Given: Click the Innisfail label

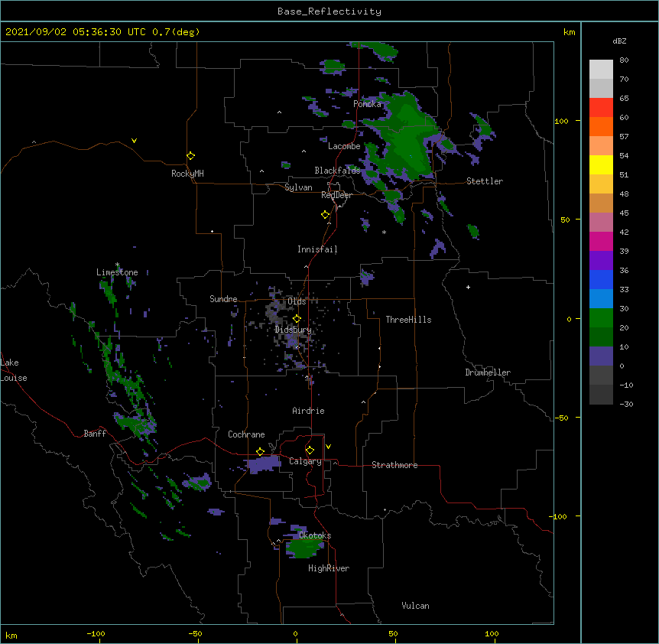Looking at the screenshot, I should tap(317, 249).
